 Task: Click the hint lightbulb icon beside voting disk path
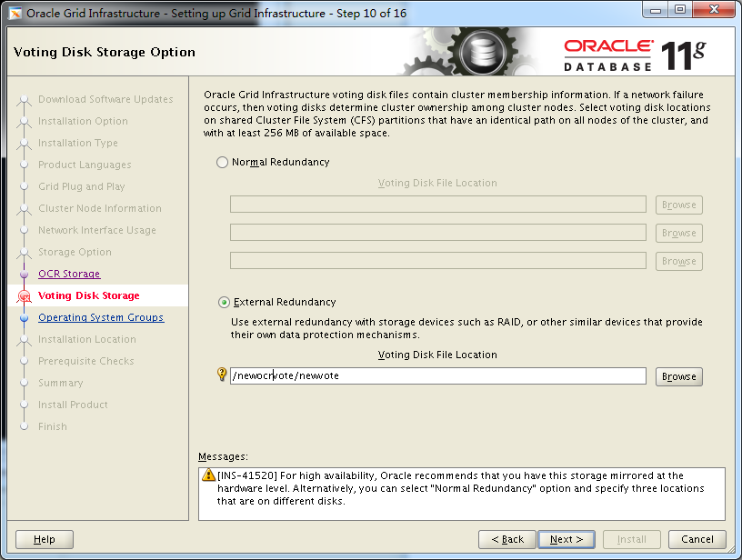tap(222, 375)
